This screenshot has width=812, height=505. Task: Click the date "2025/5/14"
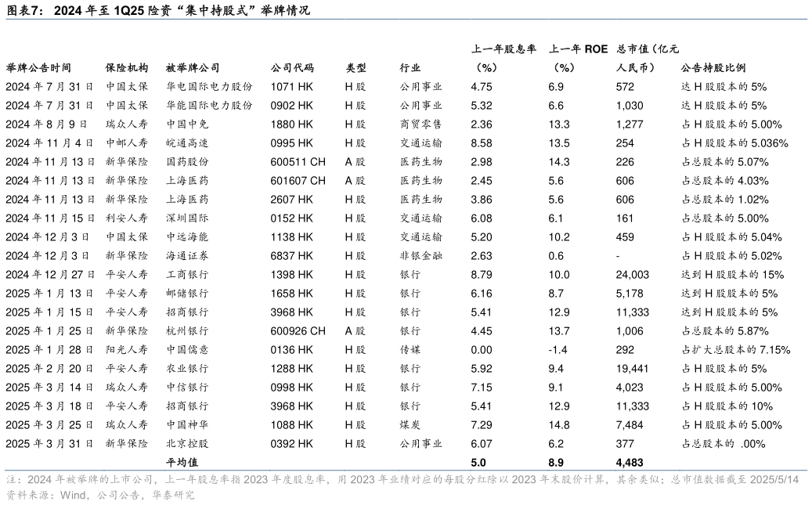tap(774, 480)
